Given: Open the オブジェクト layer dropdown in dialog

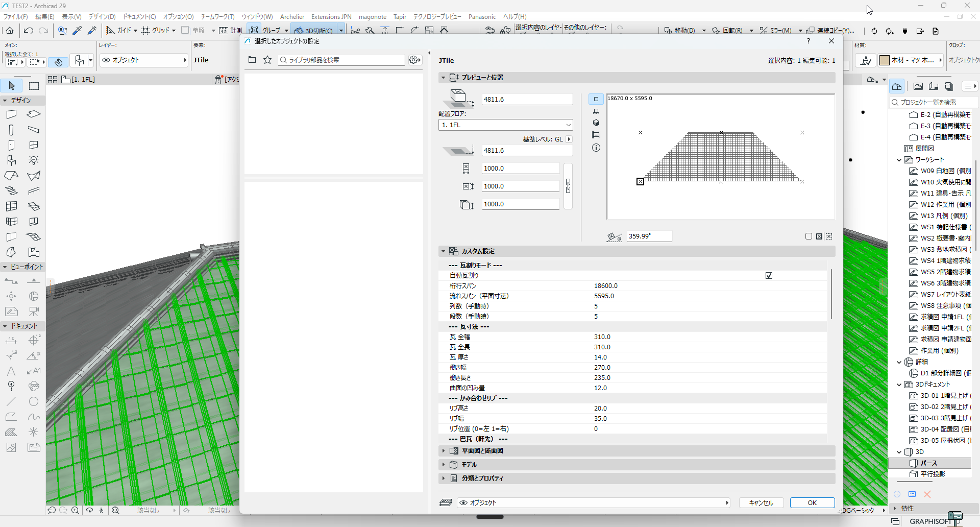Looking at the screenshot, I should [594, 503].
